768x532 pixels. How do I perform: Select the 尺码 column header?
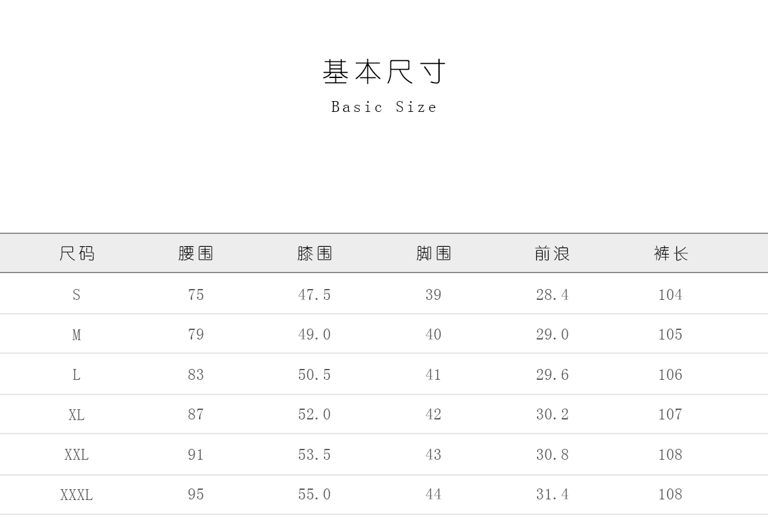point(77,254)
